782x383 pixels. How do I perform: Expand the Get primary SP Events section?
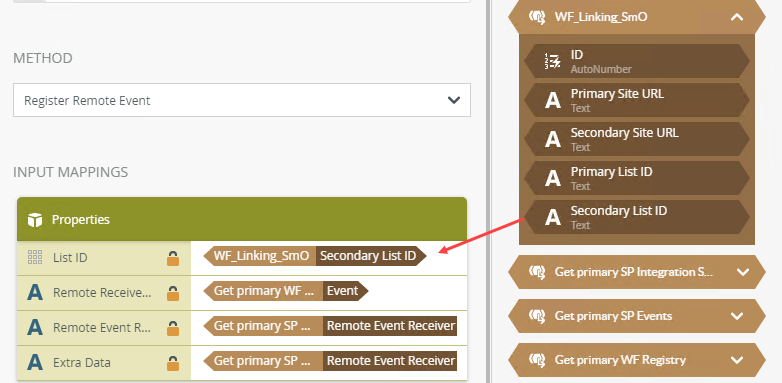[x=737, y=316]
